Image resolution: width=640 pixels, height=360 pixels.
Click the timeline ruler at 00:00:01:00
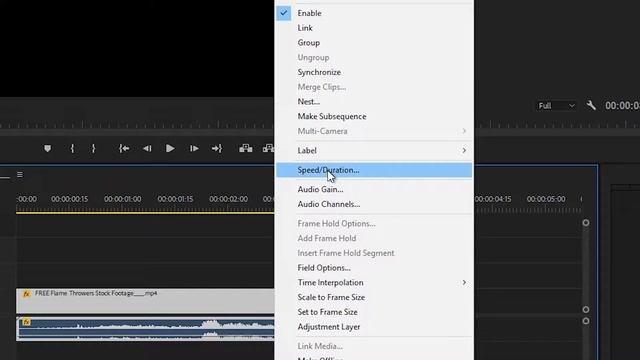(122, 199)
